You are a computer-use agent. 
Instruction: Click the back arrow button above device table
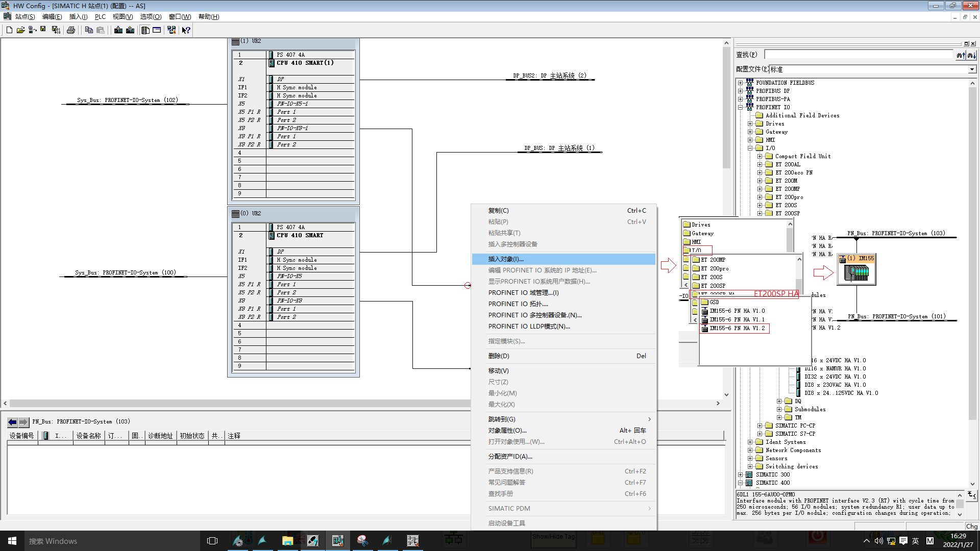[12, 422]
